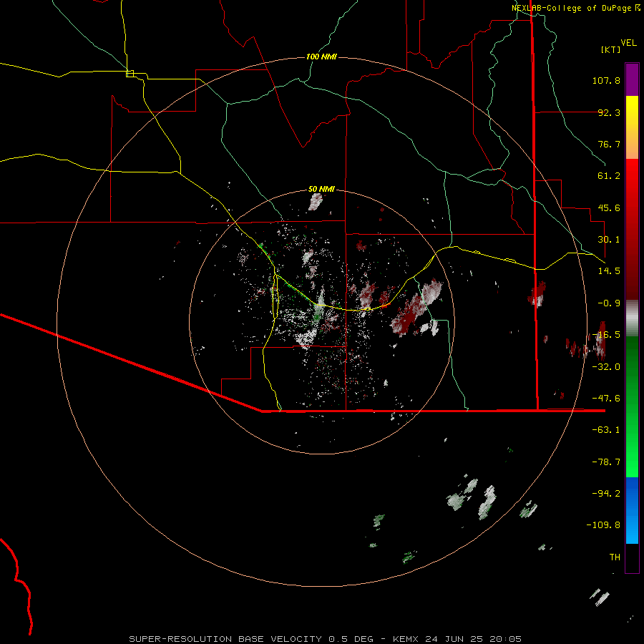The width and height of the screenshot is (644, 644).
Task: Click the TH threshold legend label
Action: pos(615,557)
